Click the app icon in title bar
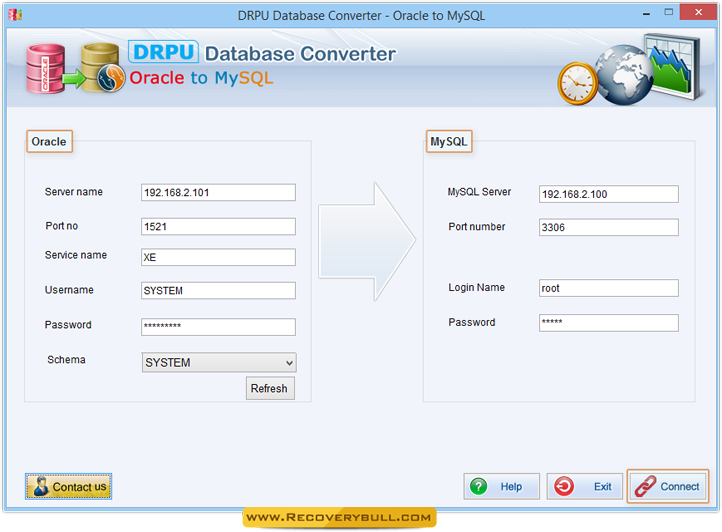 click(15, 15)
